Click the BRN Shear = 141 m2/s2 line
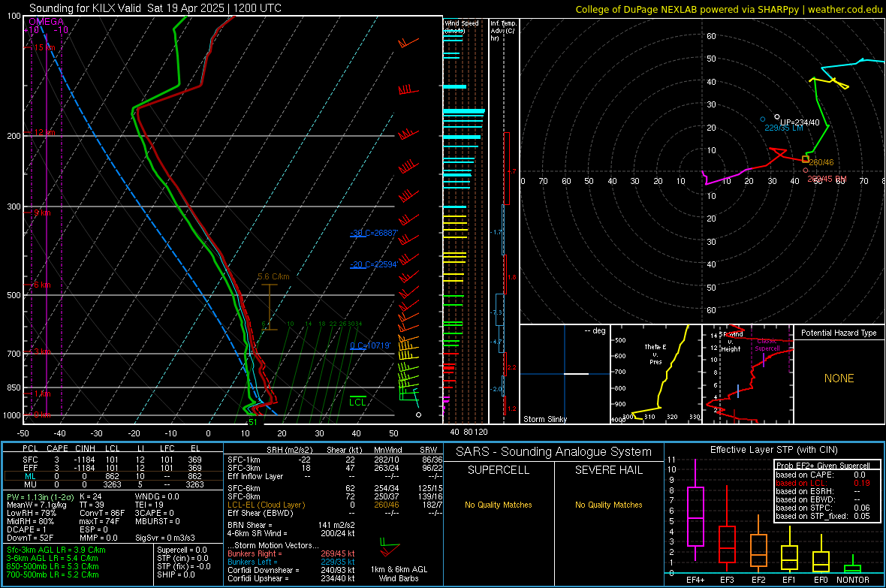Viewport: 886px width, 588px height. 291,525
